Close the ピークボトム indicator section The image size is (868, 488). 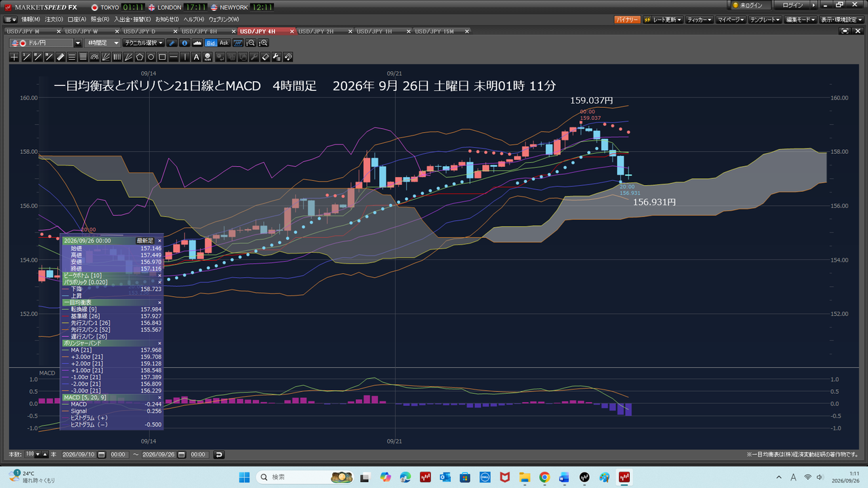click(x=159, y=276)
